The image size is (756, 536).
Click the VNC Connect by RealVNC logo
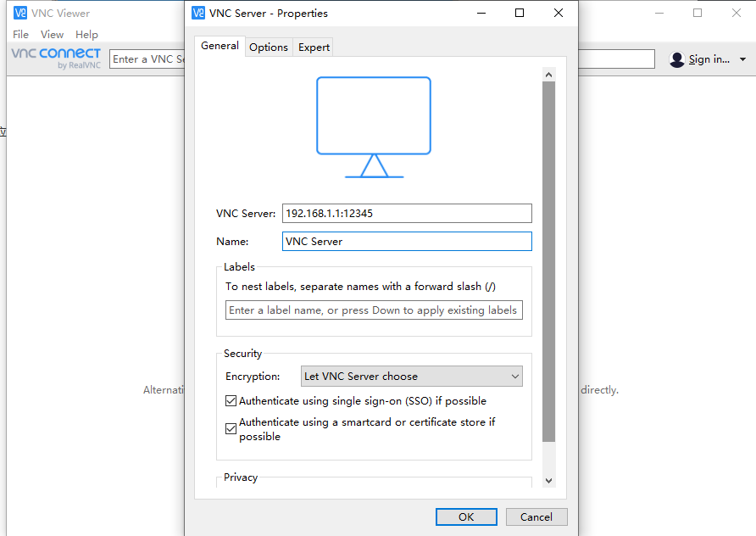coord(56,58)
